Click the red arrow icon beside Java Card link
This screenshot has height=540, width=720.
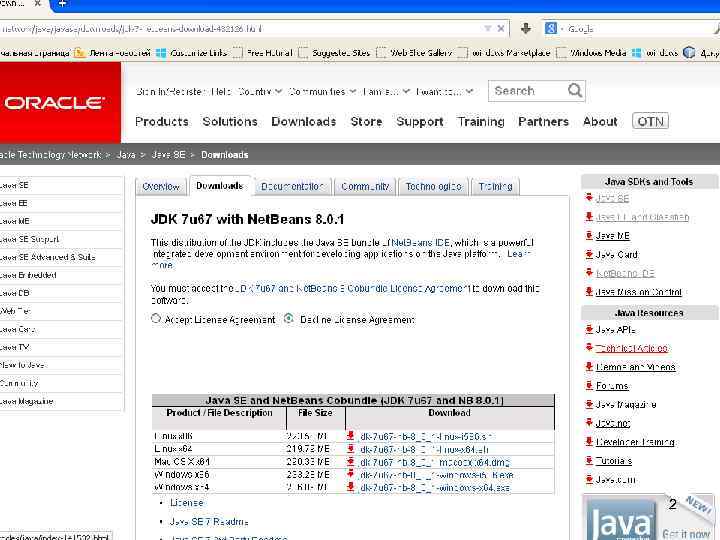pyautogui.click(x=589, y=254)
